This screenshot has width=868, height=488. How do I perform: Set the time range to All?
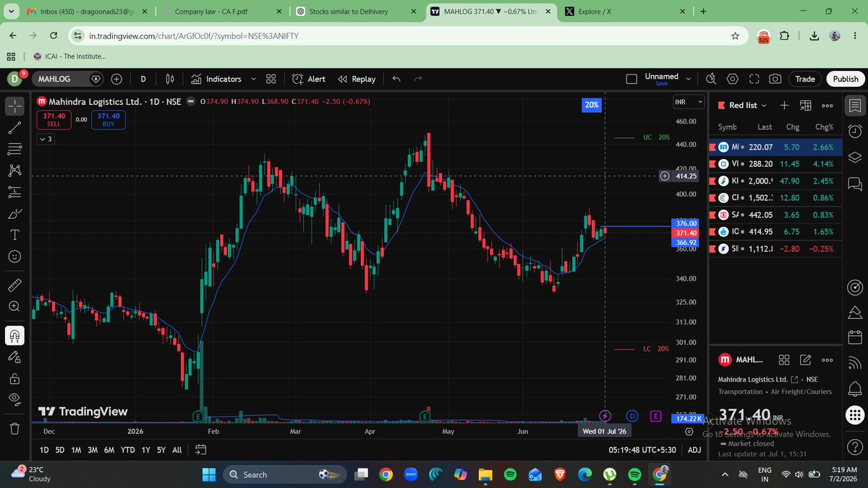177,450
